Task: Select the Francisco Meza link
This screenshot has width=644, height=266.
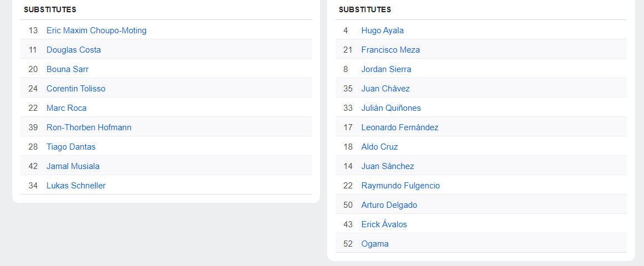Action: click(390, 50)
